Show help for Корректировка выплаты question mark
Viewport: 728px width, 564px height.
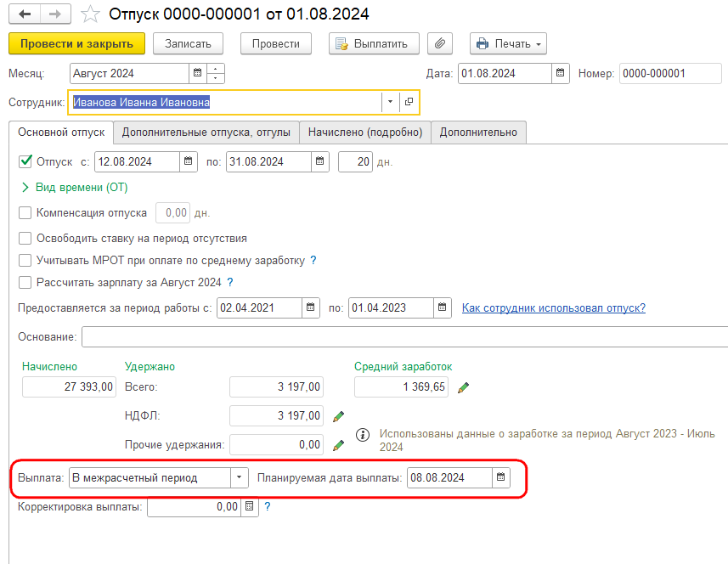pyautogui.click(x=267, y=506)
